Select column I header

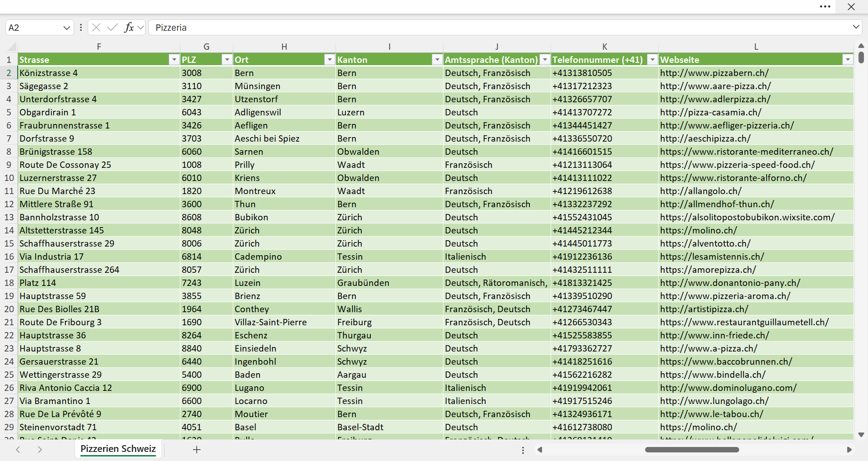click(x=389, y=47)
